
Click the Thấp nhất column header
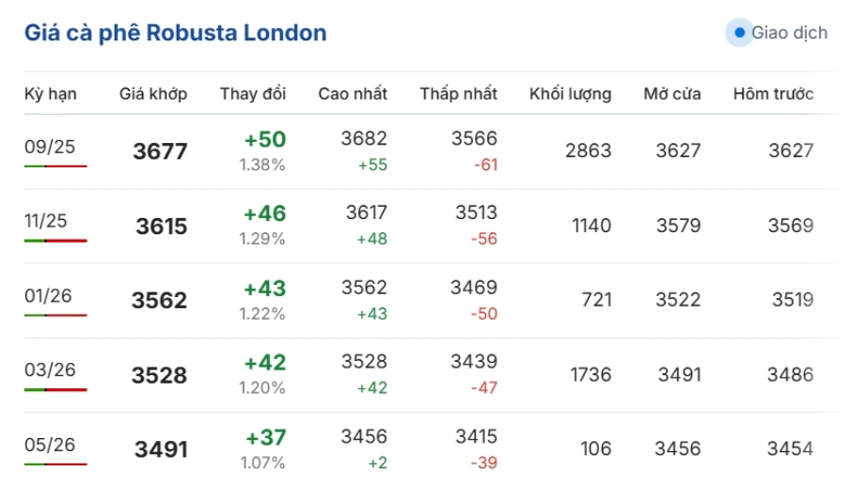458,94
